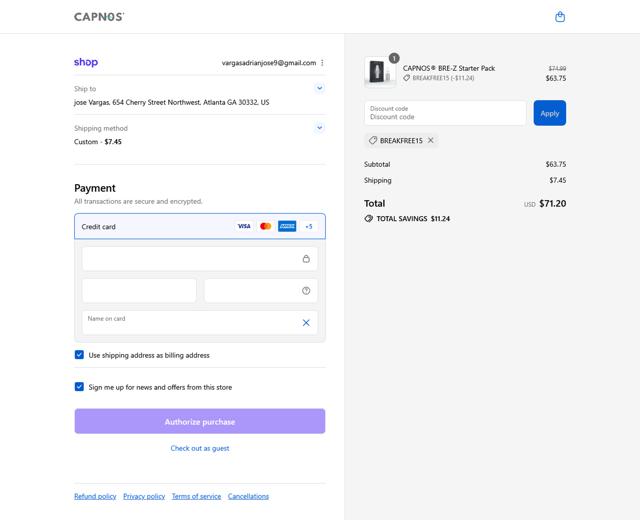Open the Cancellations link
Image resolution: width=640 pixels, height=520 pixels.
[248, 496]
